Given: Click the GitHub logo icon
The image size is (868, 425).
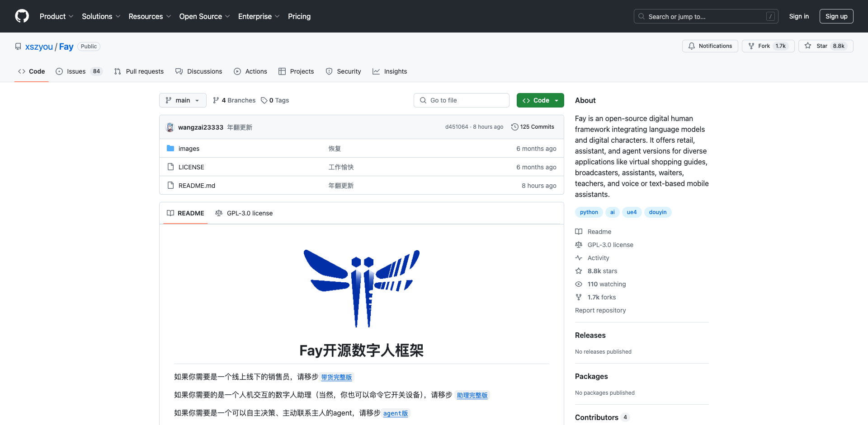Looking at the screenshot, I should pos(22,16).
